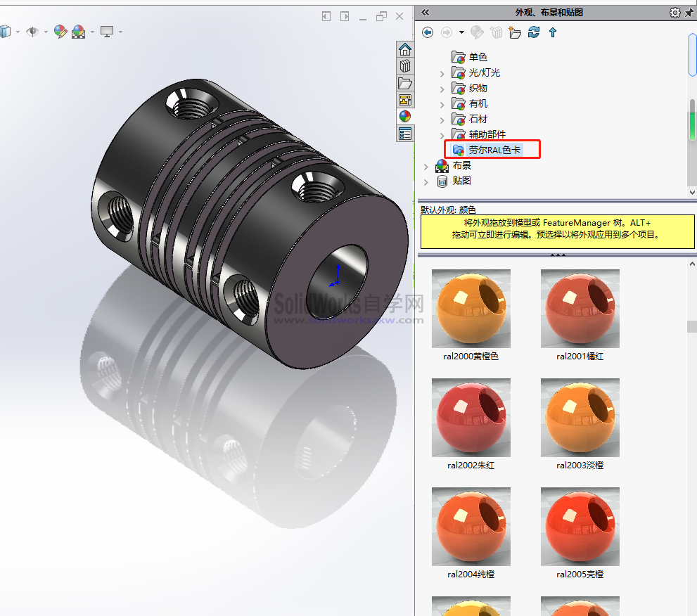Viewport: 697px width, 616px height.
Task: Pick the ral2000黄橙色 appearance swatch
Action: click(471, 309)
